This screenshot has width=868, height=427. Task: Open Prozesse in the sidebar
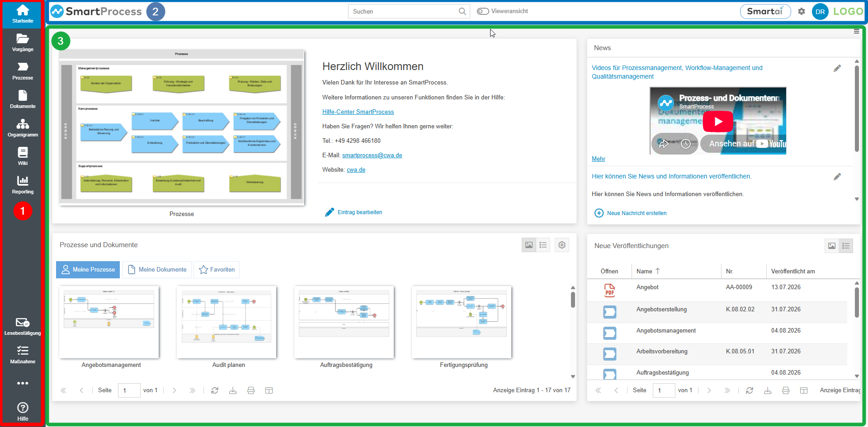coord(23,71)
